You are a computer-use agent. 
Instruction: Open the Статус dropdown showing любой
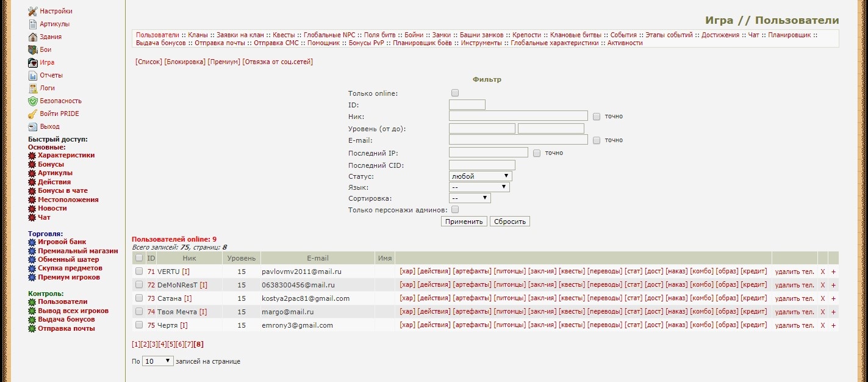tap(480, 176)
